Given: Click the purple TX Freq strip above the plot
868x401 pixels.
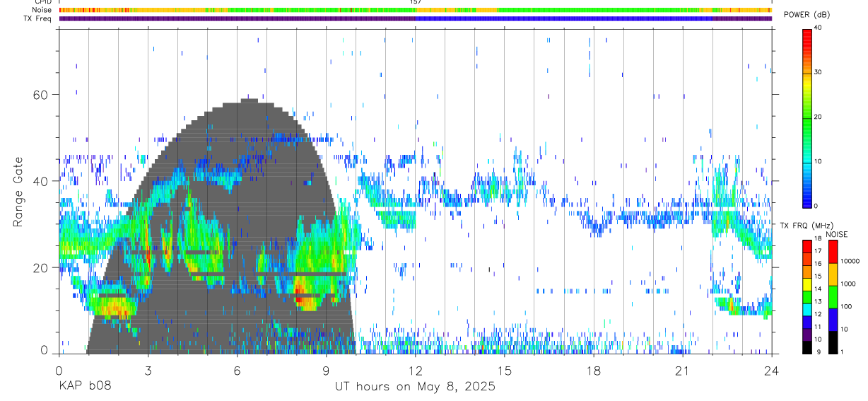Looking at the screenshot, I should click(x=416, y=18).
